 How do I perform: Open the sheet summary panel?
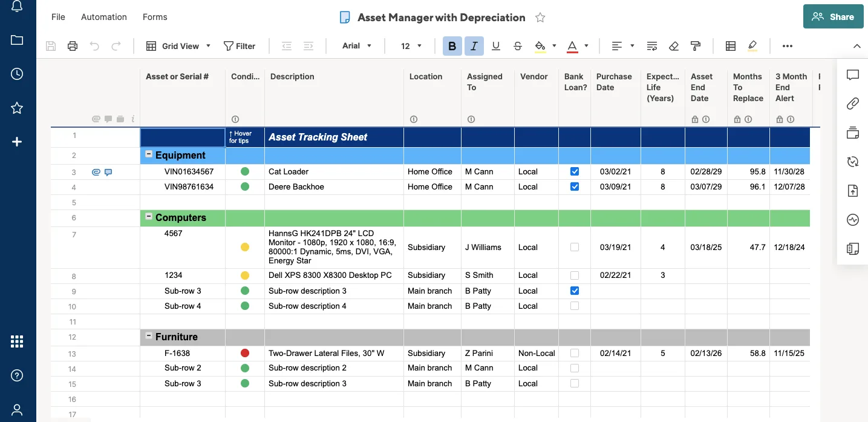(852, 249)
